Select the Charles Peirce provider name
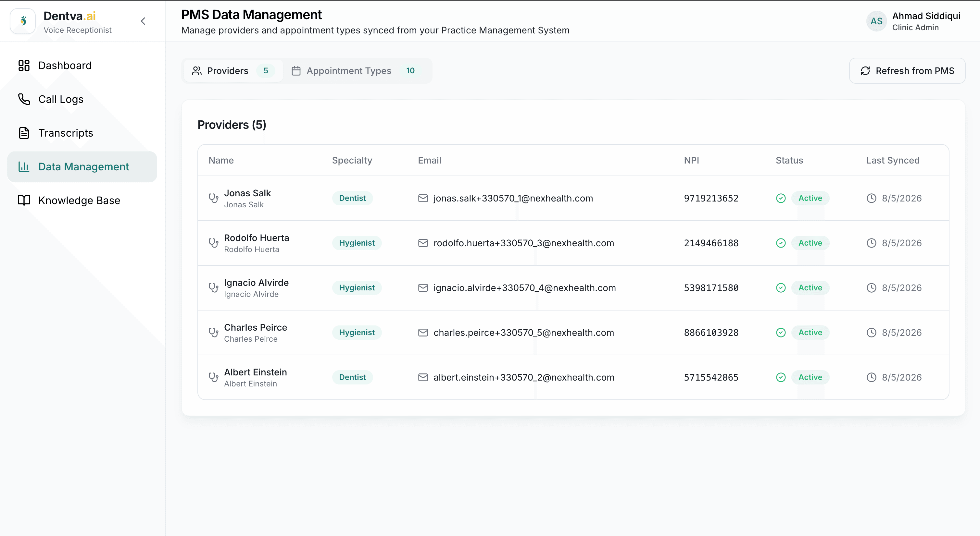 click(255, 327)
